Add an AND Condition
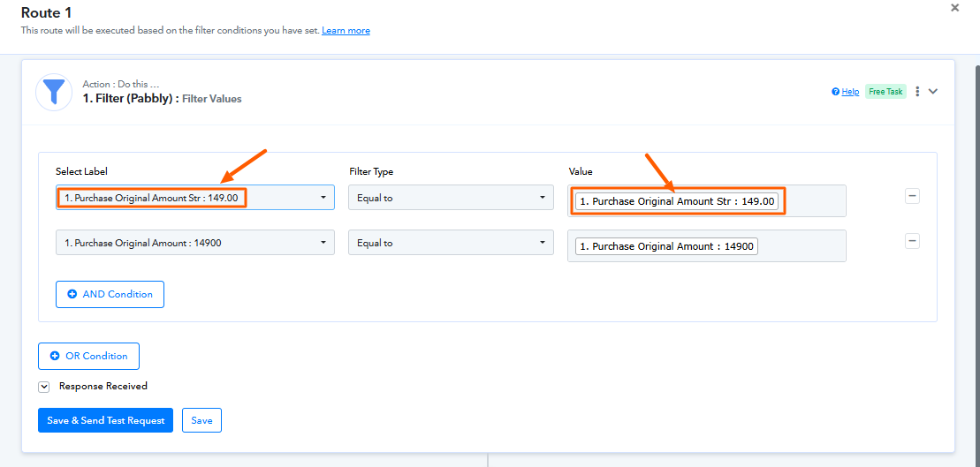This screenshot has height=467, width=980. pyautogui.click(x=110, y=294)
